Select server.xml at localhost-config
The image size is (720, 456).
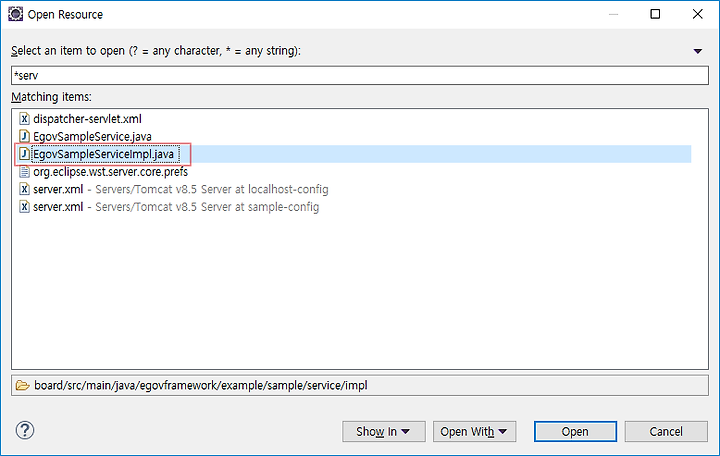click(x=180, y=189)
